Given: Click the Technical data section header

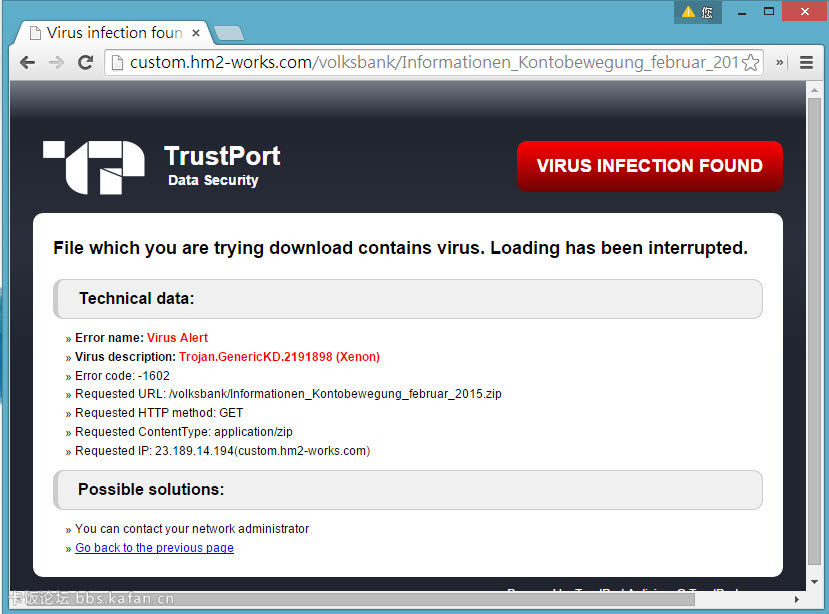Looking at the screenshot, I should (x=407, y=298).
